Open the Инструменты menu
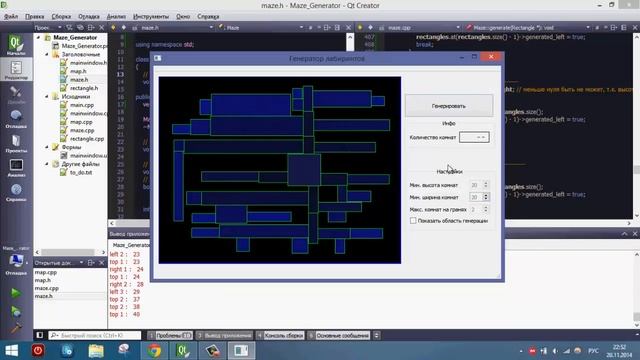 [151, 16]
